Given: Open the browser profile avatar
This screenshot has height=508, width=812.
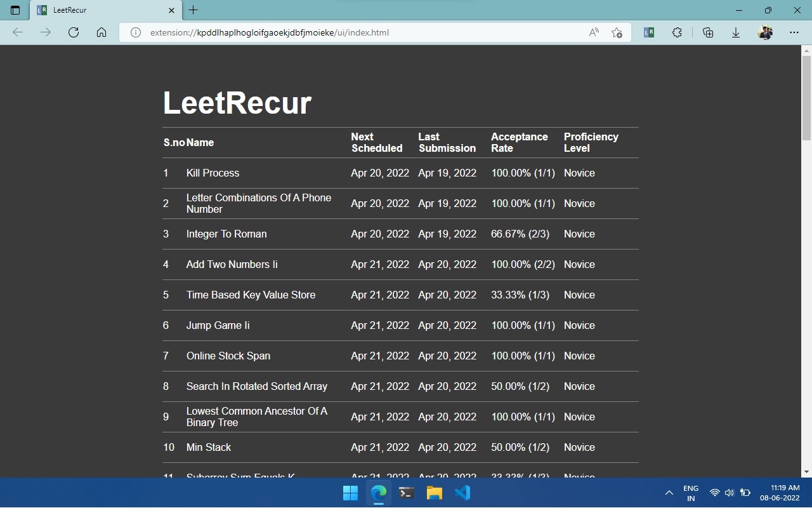Looking at the screenshot, I should [x=765, y=32].
